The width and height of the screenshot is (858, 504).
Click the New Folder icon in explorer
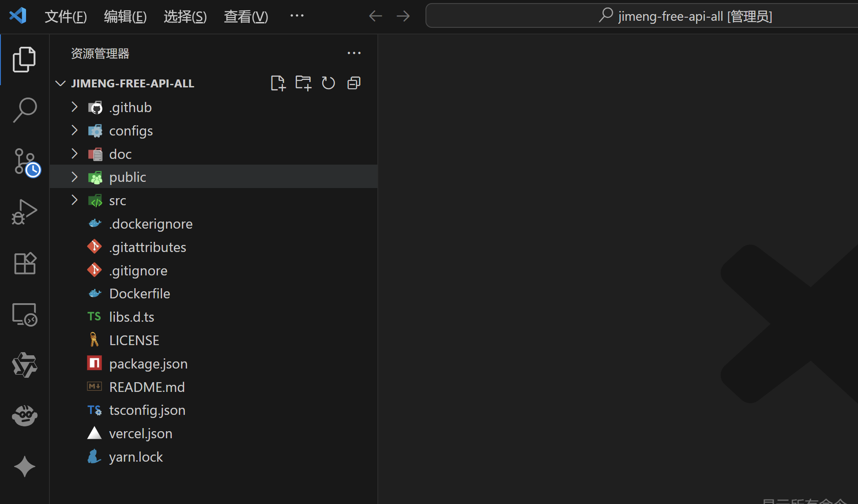click(x=303, y=83)
